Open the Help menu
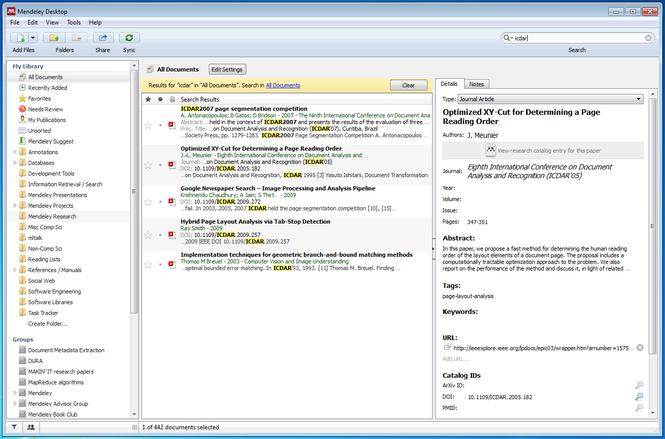This screenshot has height=439, width=665. click(95, 22)
